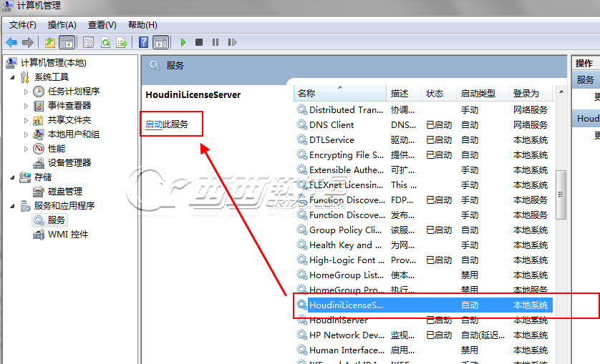Sort by the 描述 column header
The image size is (600, 364).
pos(404,93)
